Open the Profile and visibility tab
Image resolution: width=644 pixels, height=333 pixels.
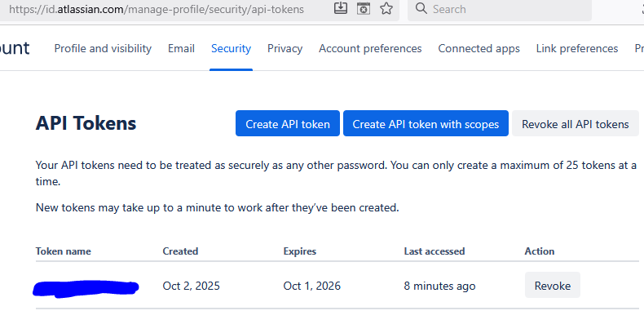[x=103, y=48]
